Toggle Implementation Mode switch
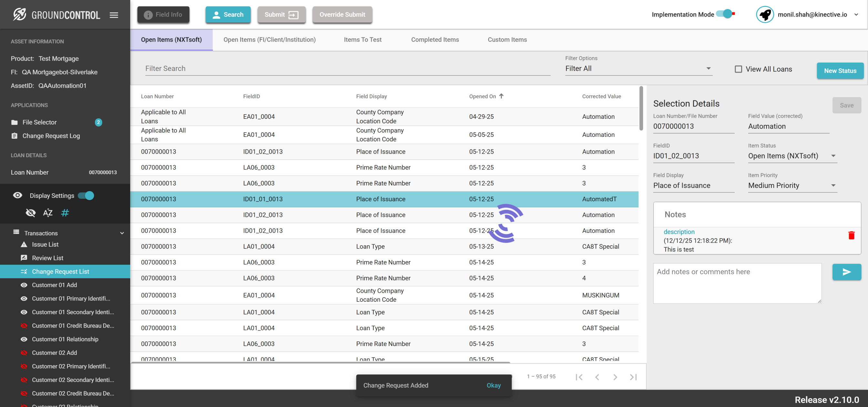868x407 pixels. pyautogui.click(x=725, y=14)
